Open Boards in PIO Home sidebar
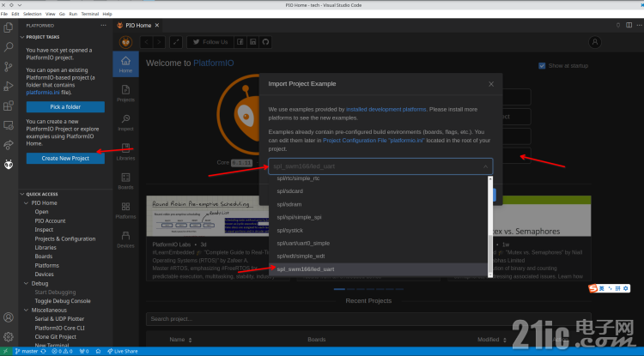Screen dimensions: 644x356 pyautogui.click(x=125, y=181)
